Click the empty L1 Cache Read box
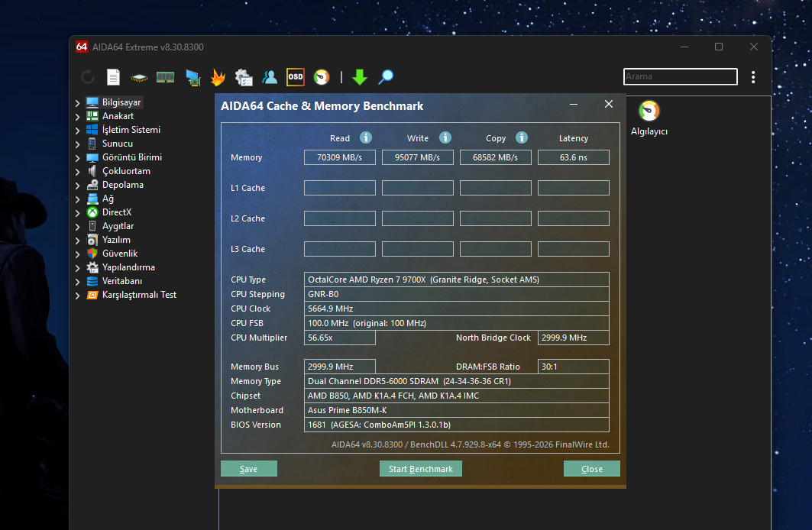Screen dimensions: 812x530 (340, 188)
